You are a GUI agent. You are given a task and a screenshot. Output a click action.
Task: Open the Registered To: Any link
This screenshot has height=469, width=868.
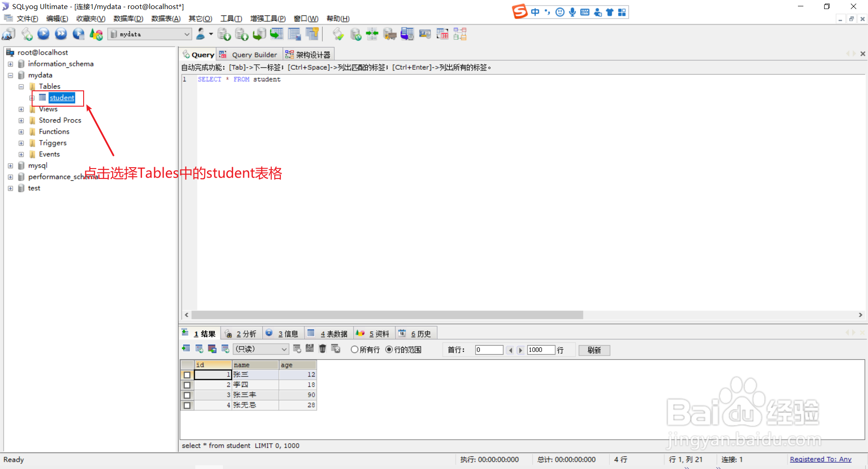click(821, 459)
